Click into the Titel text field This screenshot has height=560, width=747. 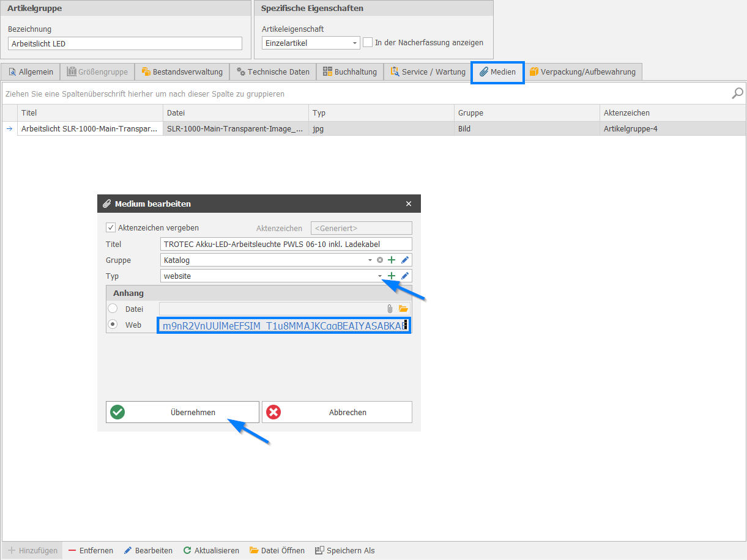click(286, 244)
